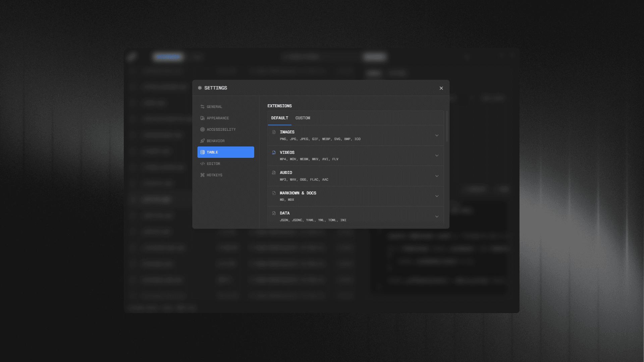Click the PNG, JPG, JPEG extensions list
Screen dimensions: 644x362
click(320, 139)
